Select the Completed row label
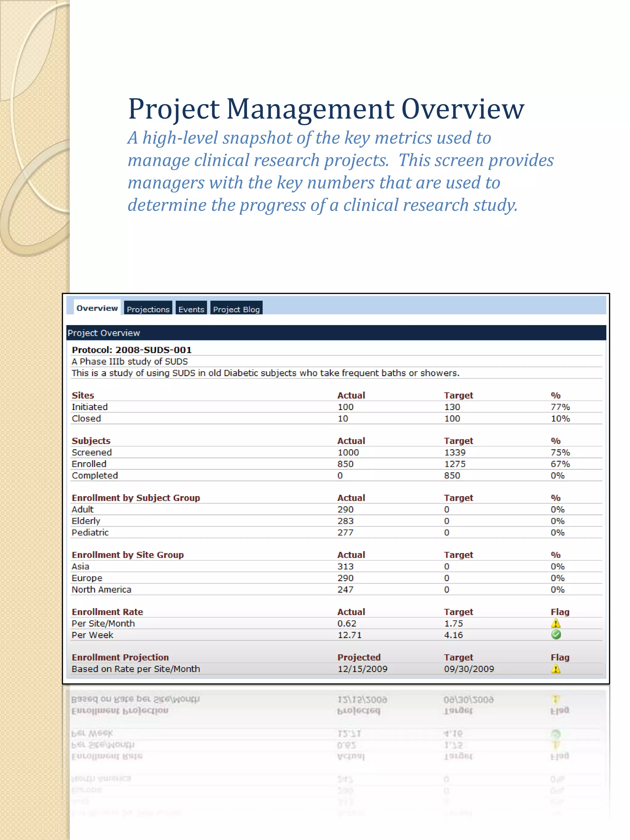The width and height of the screenshot is (630, 840). [x=94, y=475]
